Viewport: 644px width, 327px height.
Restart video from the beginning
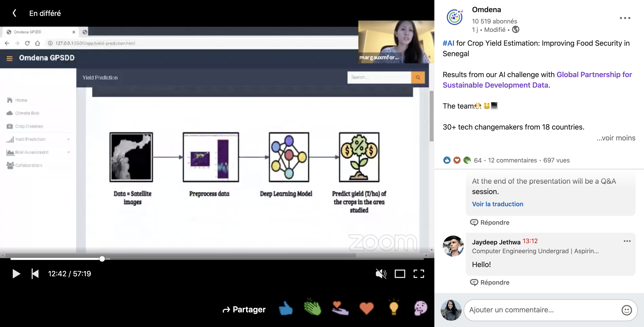pyautogui.click(x=35, y=274)
